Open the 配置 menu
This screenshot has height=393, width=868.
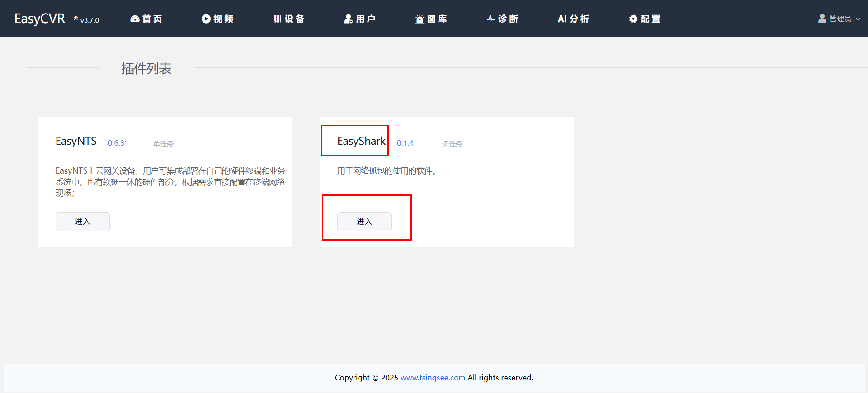645,19
